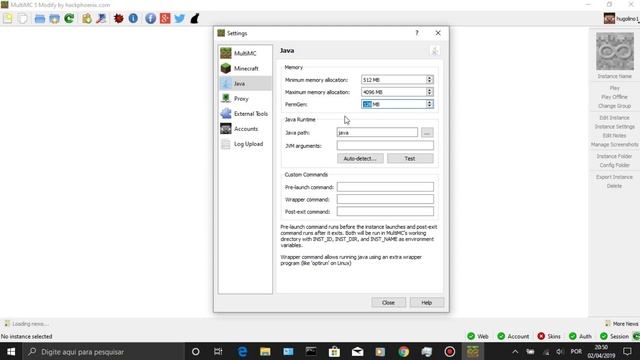Click the Add new instance toolbar icon
This screenshot has width=640, height=360.
click(x=8, y=18)
